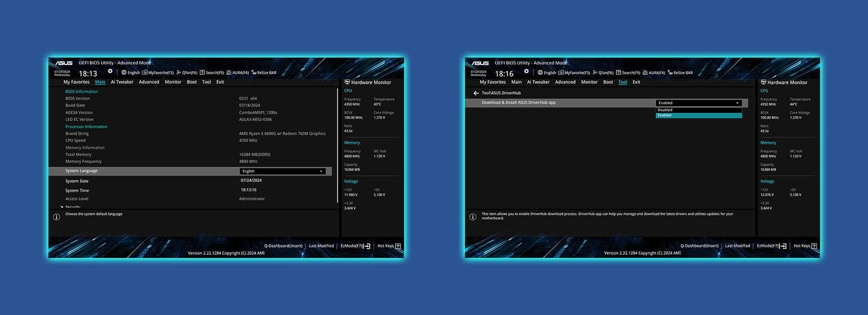The image size is (868, 315).
Task: Expand Security submenu in left window
Action: [71, 207]
